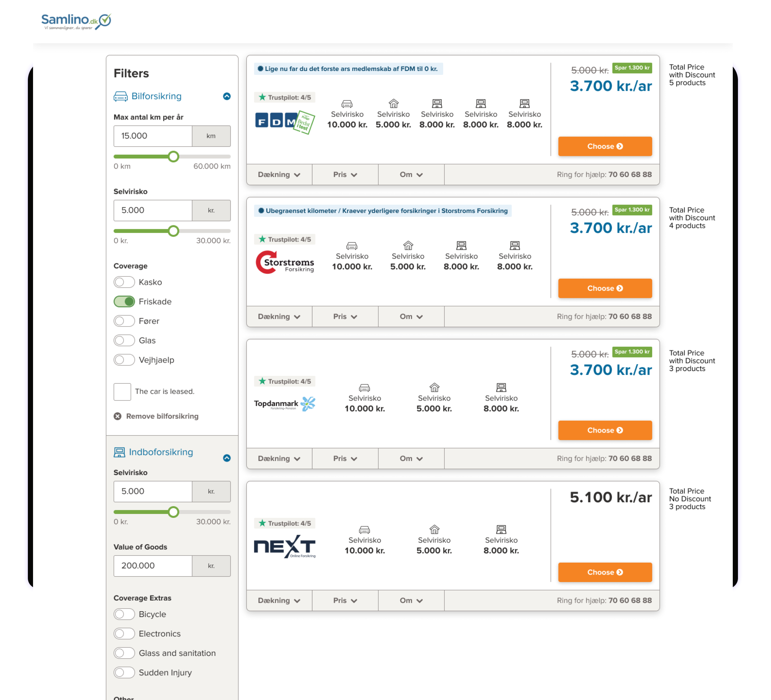The image size is (771, 700).
Task: Expand Dækning on the FDM offer
Action: [279, 175]
